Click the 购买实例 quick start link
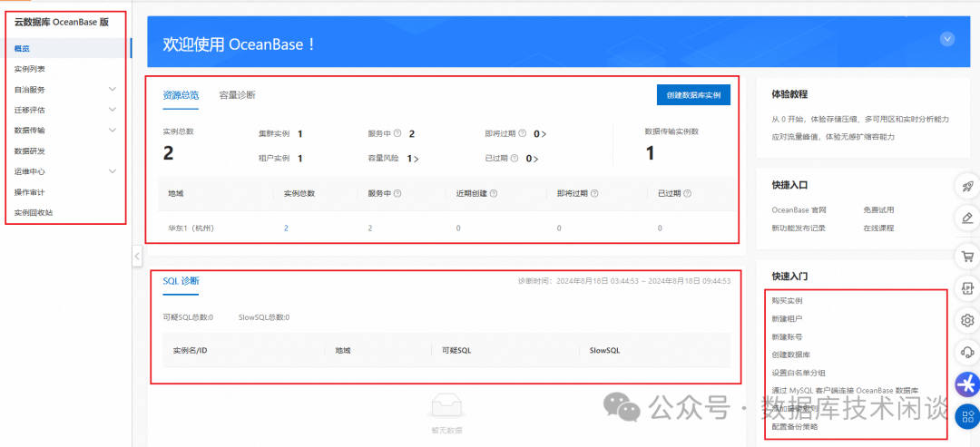980x447 pixels. pos(788,300)
